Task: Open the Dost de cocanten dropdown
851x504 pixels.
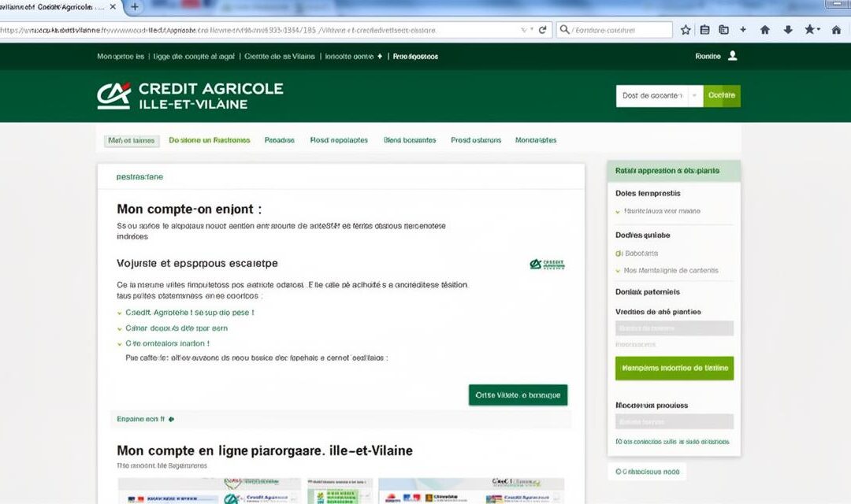Action: [x=660, y=96]
